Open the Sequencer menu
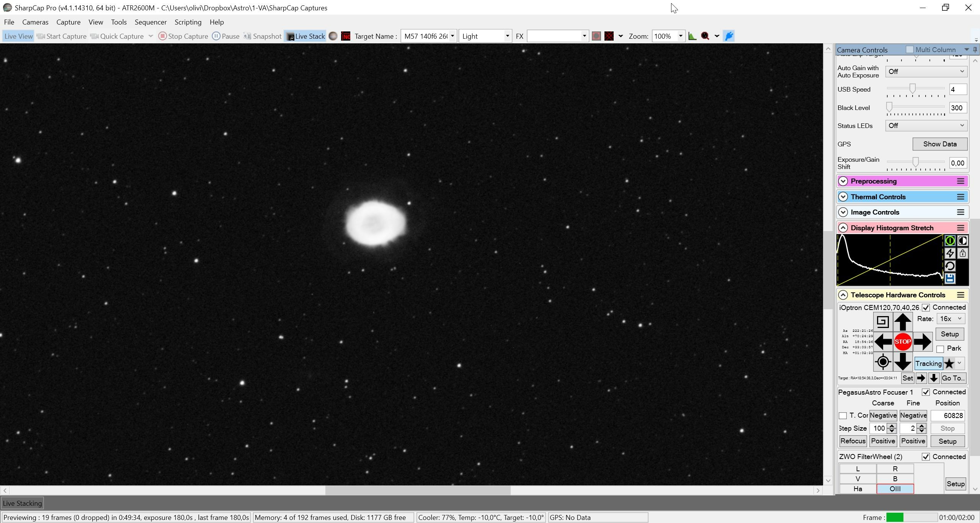Viewport: 980px width, 523px height. pyautogui.click(x=150, y=22)
